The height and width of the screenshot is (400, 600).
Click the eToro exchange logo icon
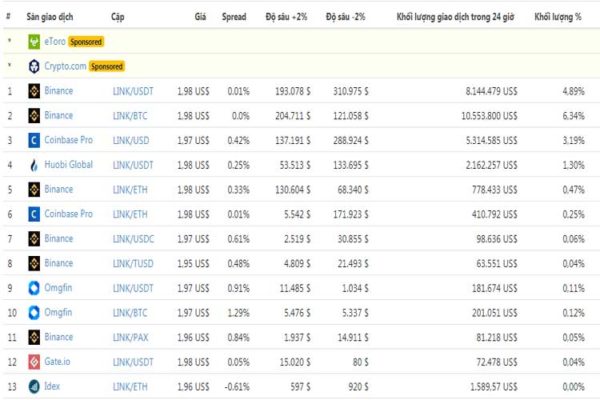click(34, 42)
